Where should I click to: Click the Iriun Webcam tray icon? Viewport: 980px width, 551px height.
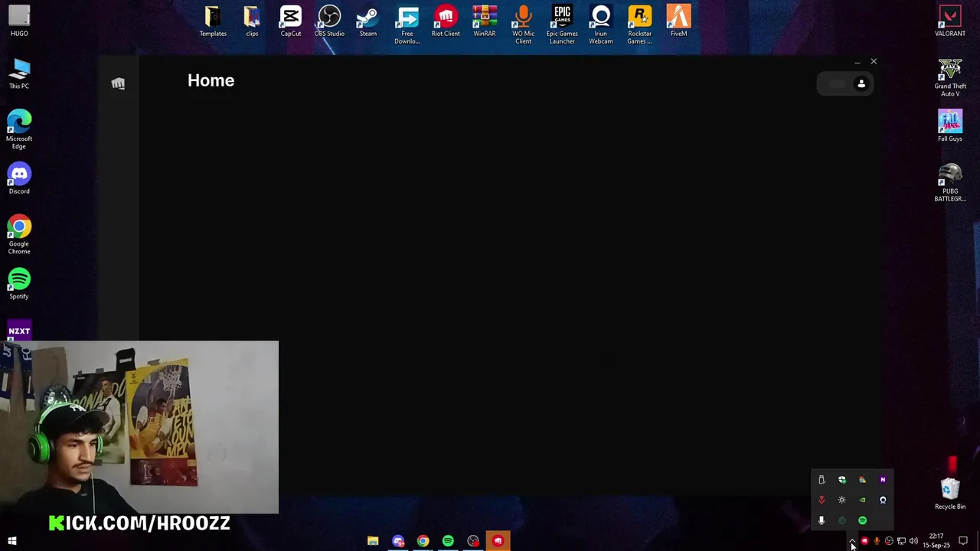(883, 500)
